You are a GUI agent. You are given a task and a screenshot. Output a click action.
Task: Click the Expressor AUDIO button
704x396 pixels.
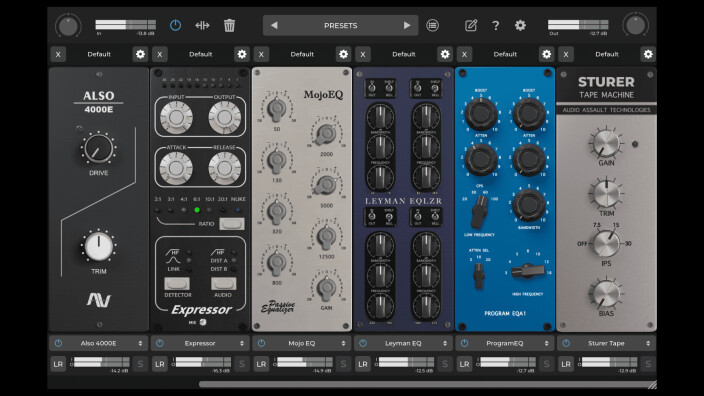click(x=223, y=283)
